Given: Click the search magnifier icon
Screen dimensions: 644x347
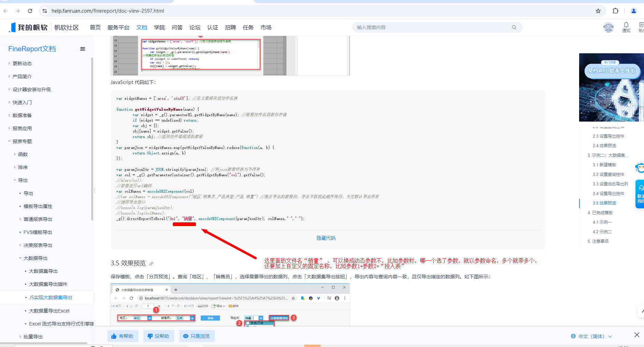Looking at the screenshot, I should [514, 27].
